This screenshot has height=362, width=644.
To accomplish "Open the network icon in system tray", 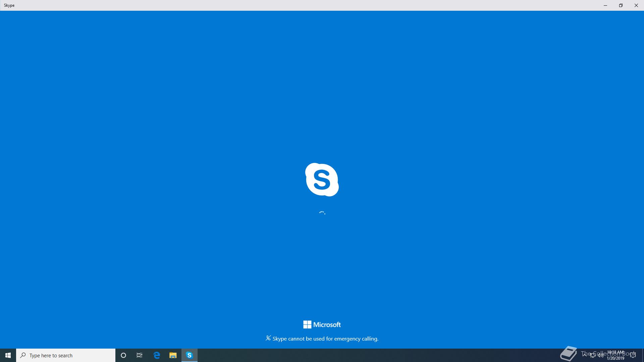I will [x=593, y=355].
